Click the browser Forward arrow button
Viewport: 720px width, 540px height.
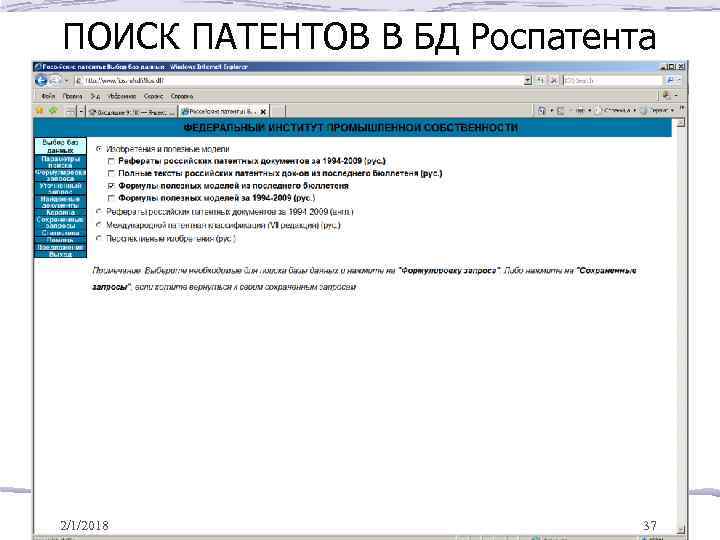[55, 81]
